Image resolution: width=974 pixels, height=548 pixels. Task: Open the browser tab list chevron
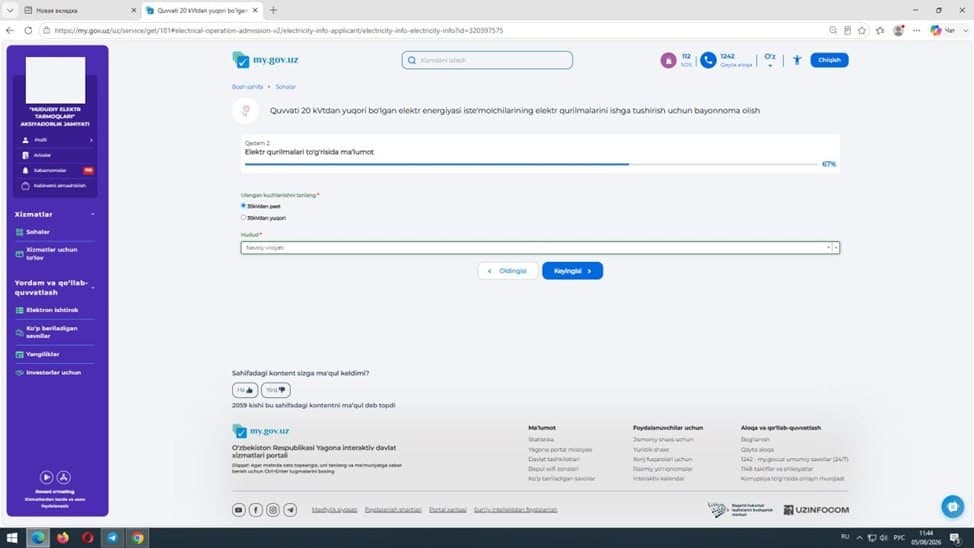tap(10, 10)
